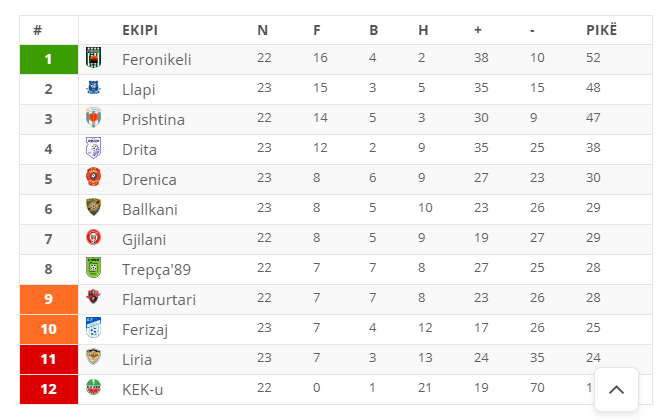Click the Feronikeli club crest

[x=94, y=57]
